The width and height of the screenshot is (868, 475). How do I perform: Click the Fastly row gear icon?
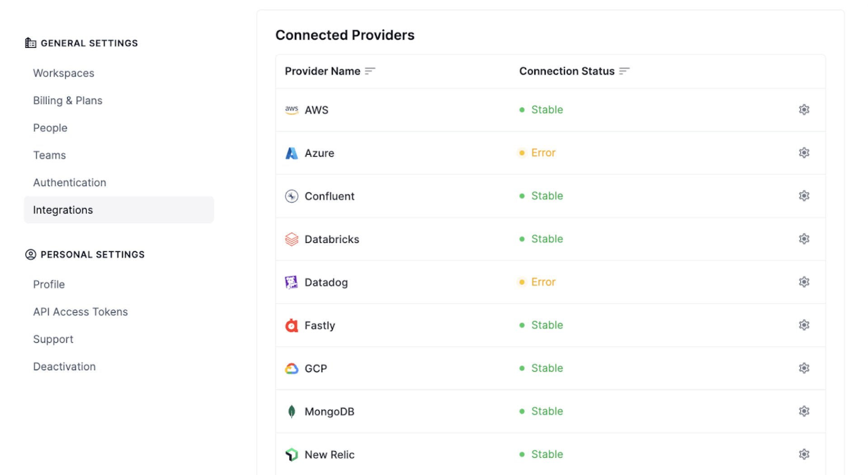point(804,325)
